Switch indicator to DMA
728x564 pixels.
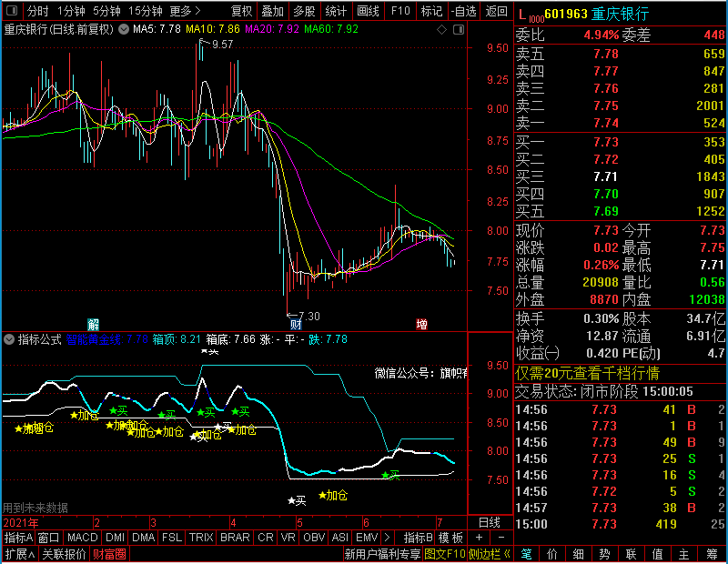click(144, 538)
